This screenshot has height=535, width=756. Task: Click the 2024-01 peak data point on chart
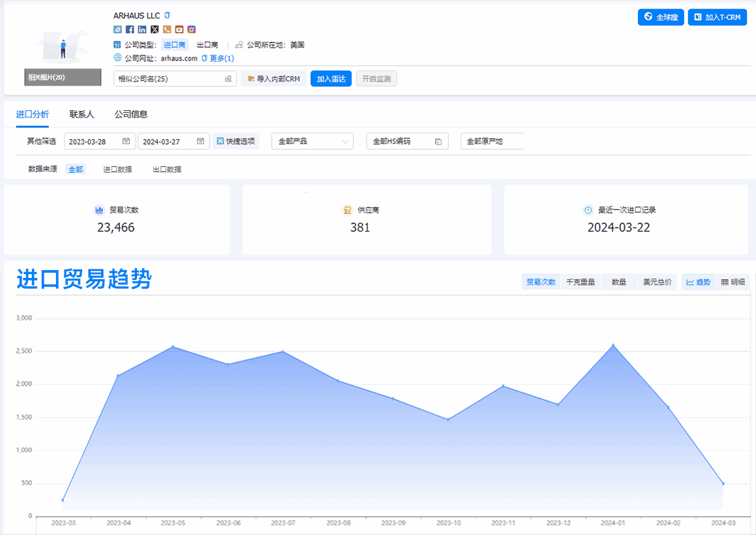[612, 345]
